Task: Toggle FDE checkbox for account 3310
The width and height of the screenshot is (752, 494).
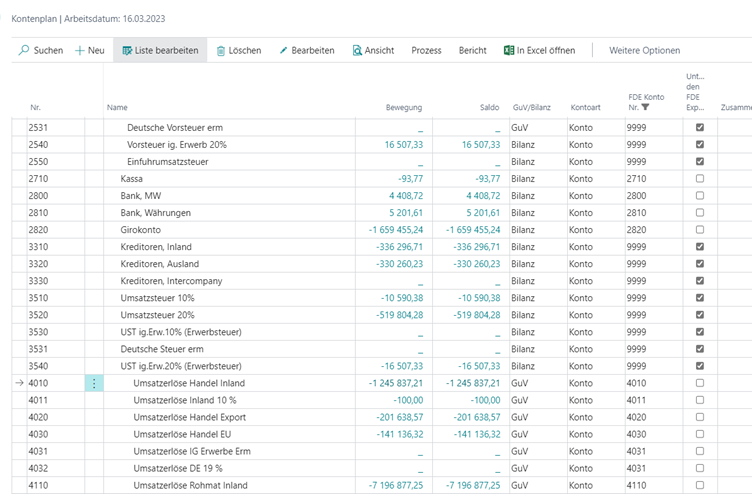Action: 700,247
